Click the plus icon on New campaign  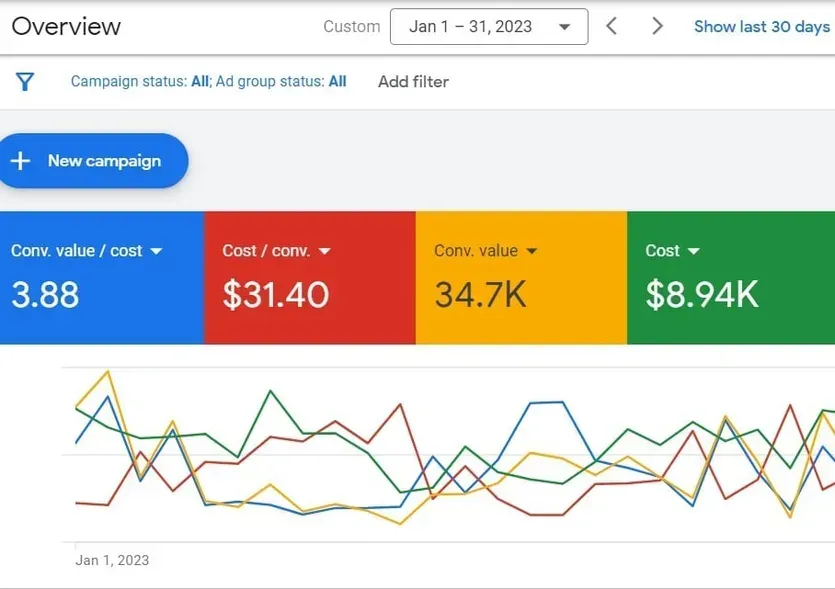coord(20,161)
